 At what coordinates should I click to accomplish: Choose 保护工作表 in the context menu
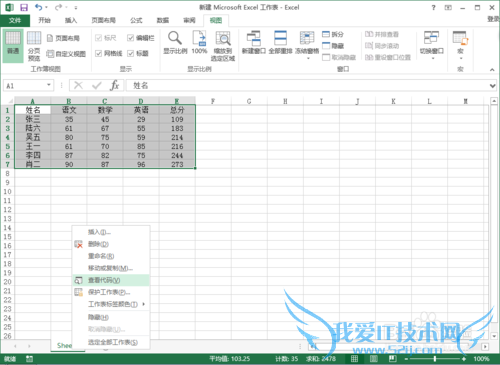pos(111,292)
